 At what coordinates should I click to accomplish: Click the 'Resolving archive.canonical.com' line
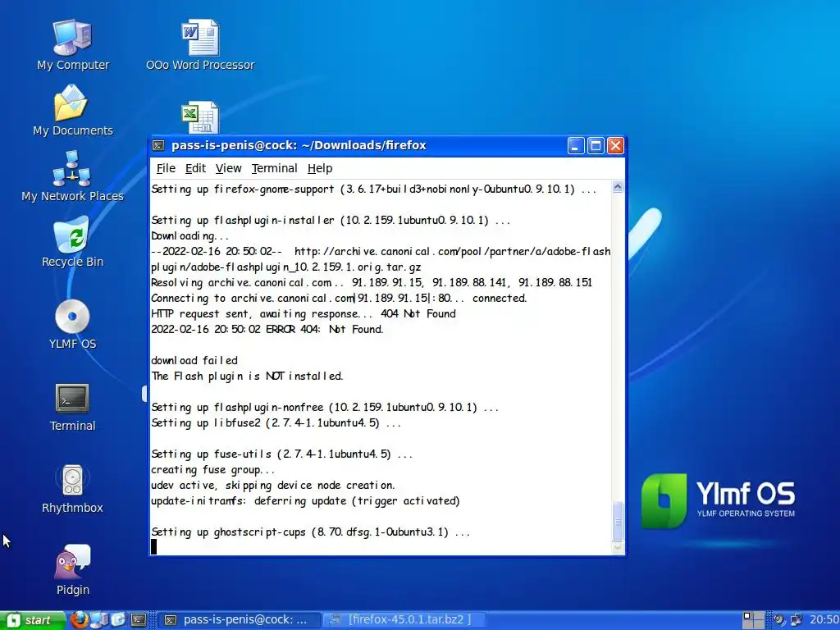click(x=372, y=282)
